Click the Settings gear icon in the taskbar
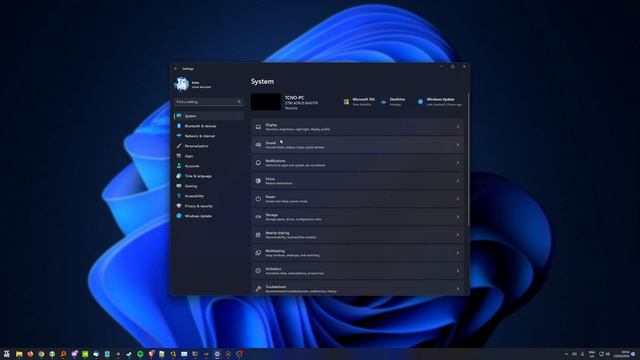 pos(217,354)
